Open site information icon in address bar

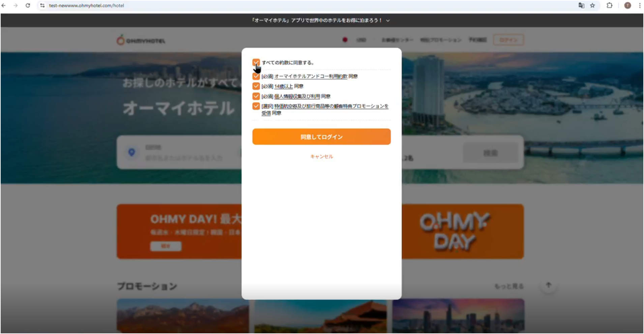pos(42,5)
